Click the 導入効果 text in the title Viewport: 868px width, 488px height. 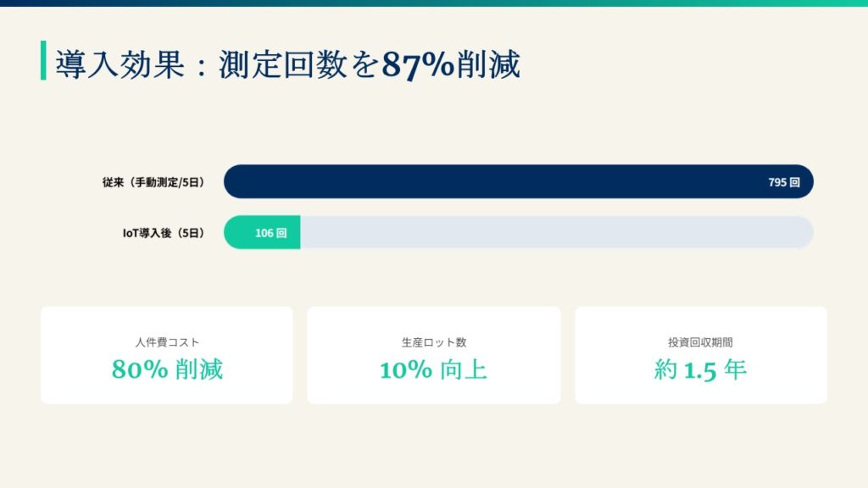(120, 64)
